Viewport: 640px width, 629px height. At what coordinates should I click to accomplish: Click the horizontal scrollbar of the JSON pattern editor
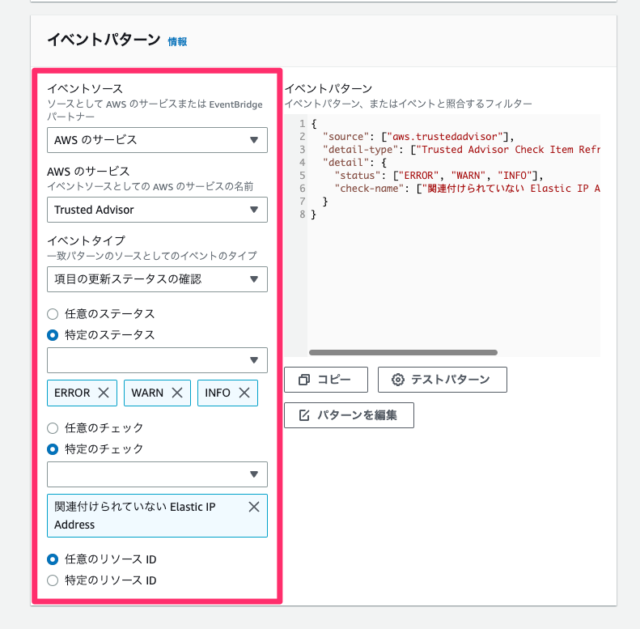(x=403, y=352)
